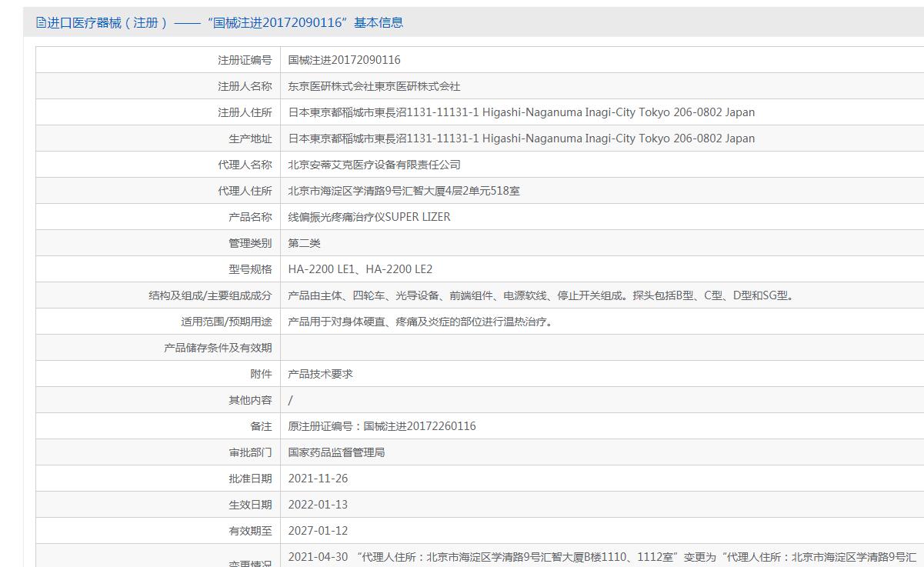Select label 结构及组成/主要组成成分
Screen dimensions: 924x567
[210, 295]
